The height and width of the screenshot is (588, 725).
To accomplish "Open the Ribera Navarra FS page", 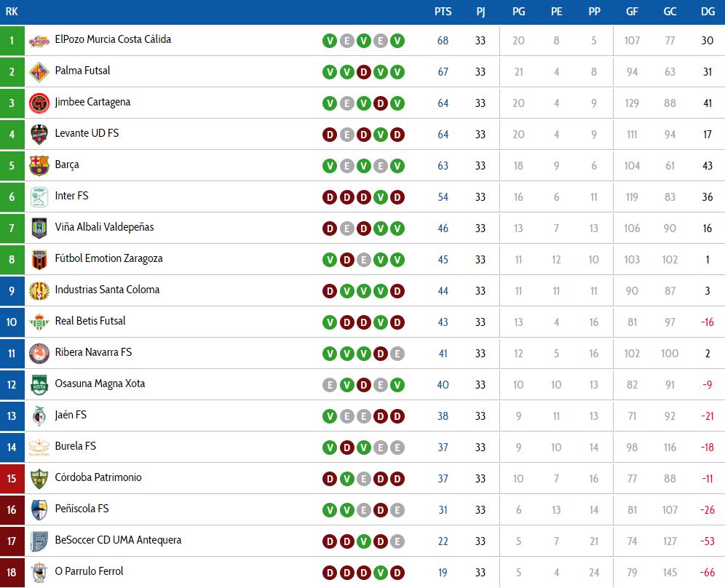I will (x=93, y=352).
